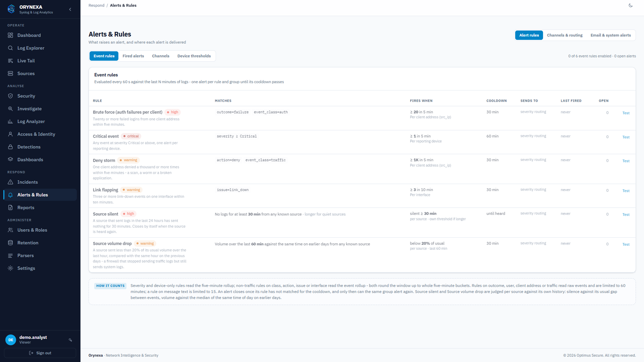Viewport: 644px width, 362px height.
Task: Click the Live Tail icon
Action: [x=10, y=61]
